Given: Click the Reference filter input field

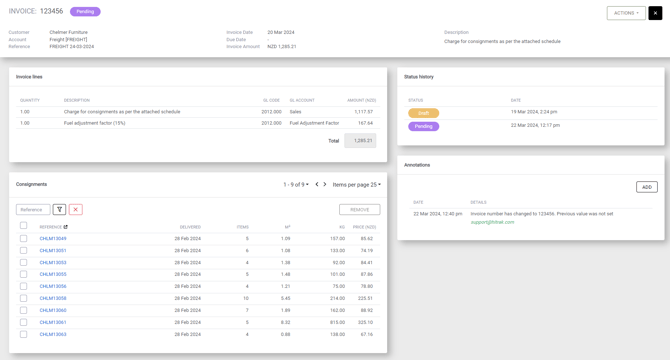Looking at the screenshot, I should pos(33,209).
